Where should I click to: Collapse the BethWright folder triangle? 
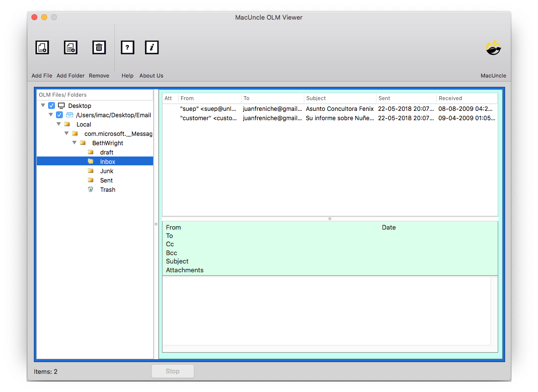point(74,143)
